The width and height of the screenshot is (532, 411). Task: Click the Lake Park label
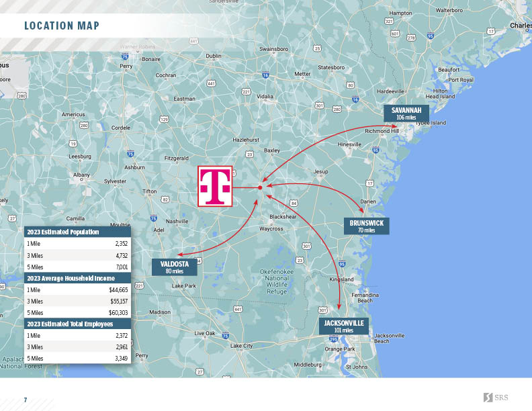click(x=184, y=286)
